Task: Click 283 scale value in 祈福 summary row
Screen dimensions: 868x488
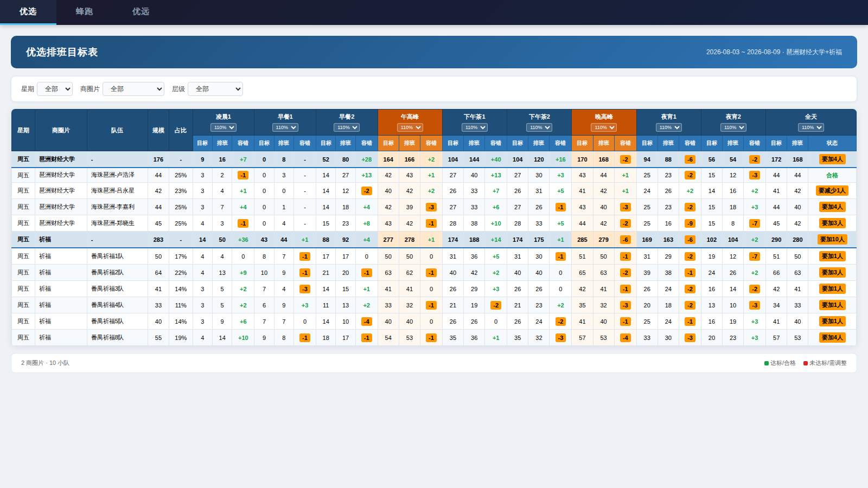Action: point(158,240)
